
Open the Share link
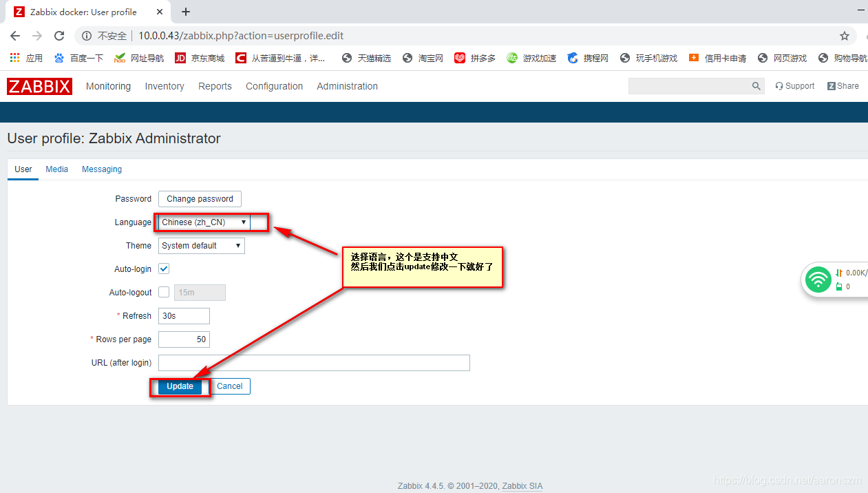843,86
